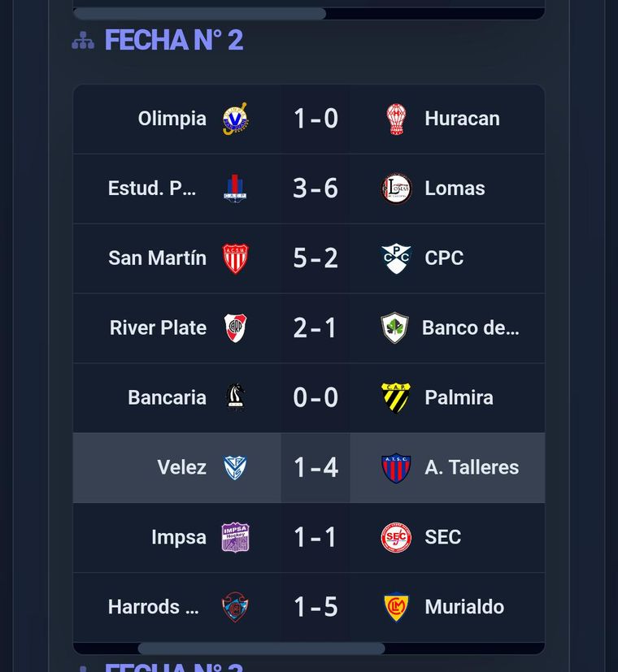Select the Lomas club logo
Screen dimensions: 618x672
pyautogui.click(x=396, y=189)
